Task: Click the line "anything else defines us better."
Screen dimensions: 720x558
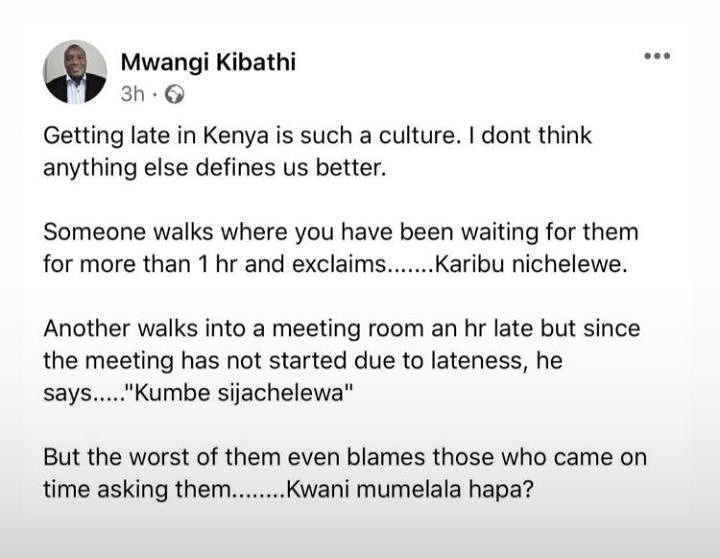Action: click(x=213, y=168)
